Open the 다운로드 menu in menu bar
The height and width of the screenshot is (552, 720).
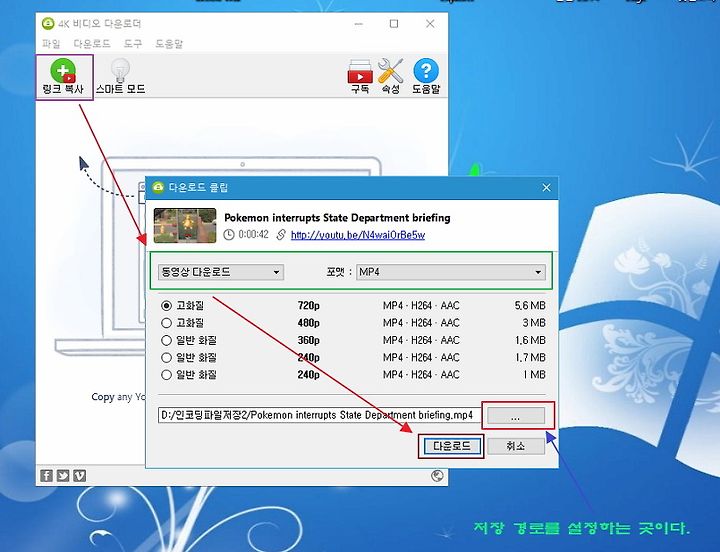point(92,44)
